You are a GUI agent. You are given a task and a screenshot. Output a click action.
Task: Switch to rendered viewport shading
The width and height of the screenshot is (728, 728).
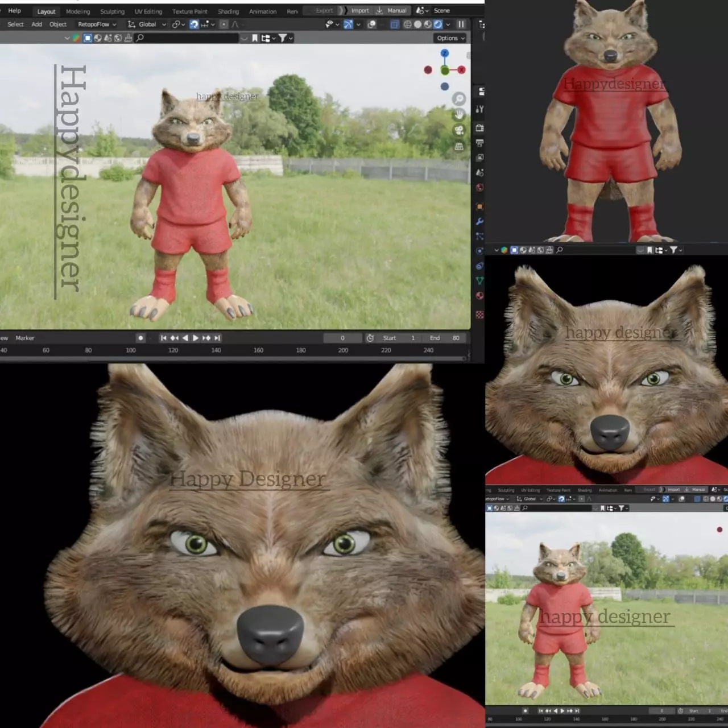pyautogui.click(x=438, y=24)
